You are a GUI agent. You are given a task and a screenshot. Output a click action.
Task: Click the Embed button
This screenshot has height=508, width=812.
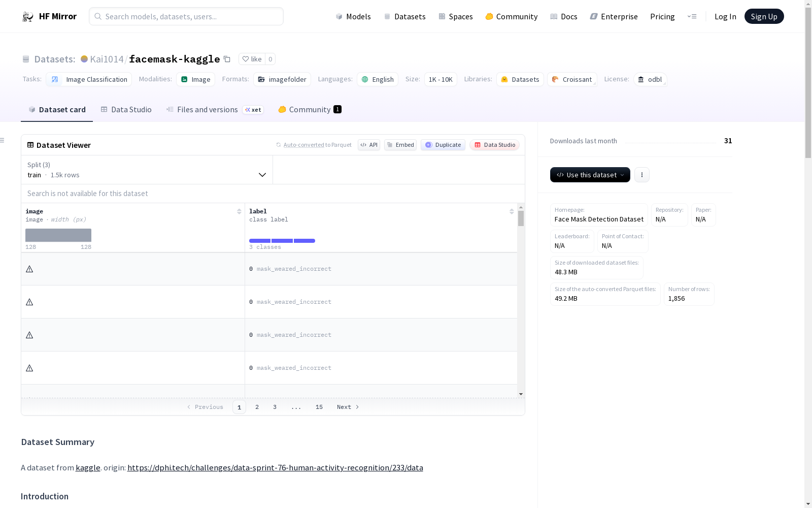coord(400,145)
